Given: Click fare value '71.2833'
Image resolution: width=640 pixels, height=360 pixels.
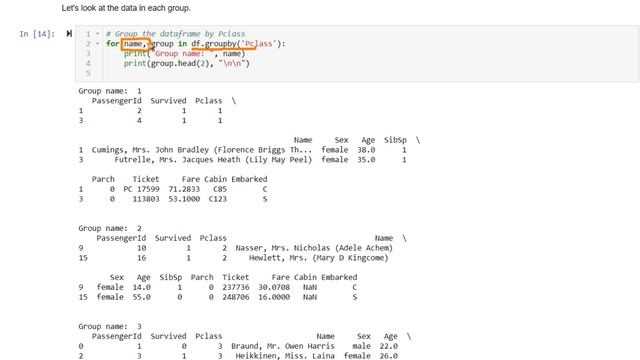Looking at the screenshot, I should pyautogui.click(x=184, y=189).
